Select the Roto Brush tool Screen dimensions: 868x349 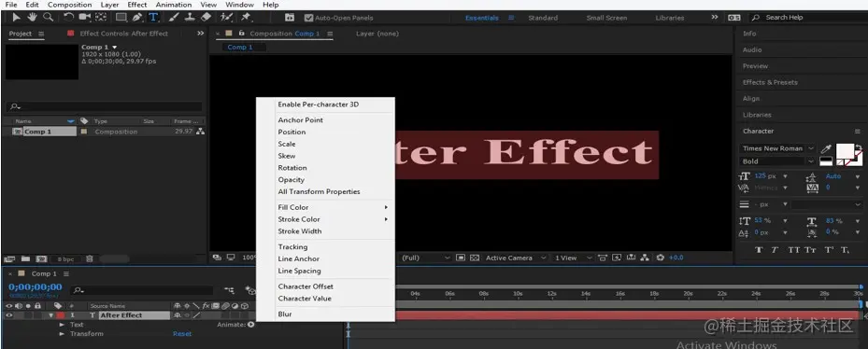226,17
